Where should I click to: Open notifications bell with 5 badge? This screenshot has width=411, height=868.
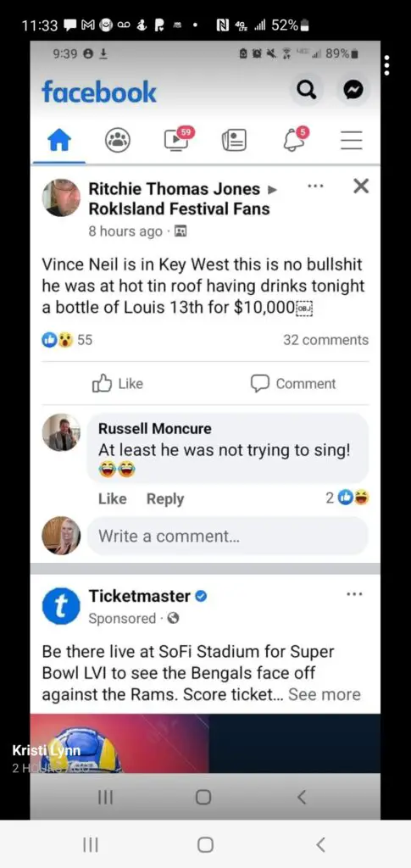pyautogui.click(x=296, y=138)
